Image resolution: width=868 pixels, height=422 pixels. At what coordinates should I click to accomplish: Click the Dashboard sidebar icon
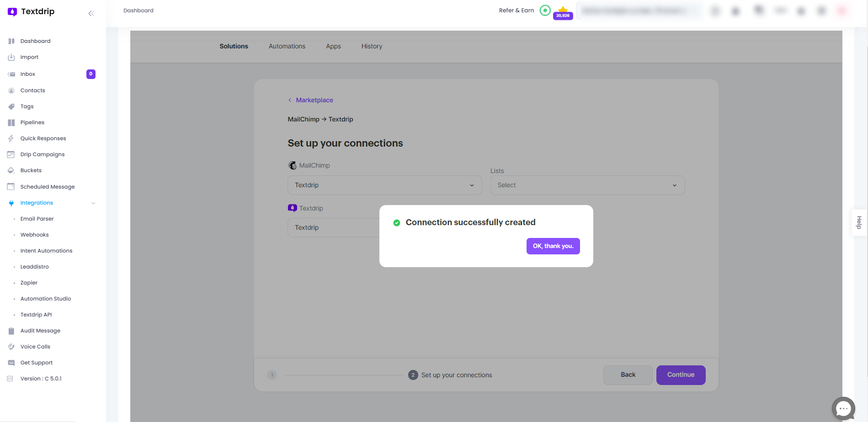coord(11,41)
